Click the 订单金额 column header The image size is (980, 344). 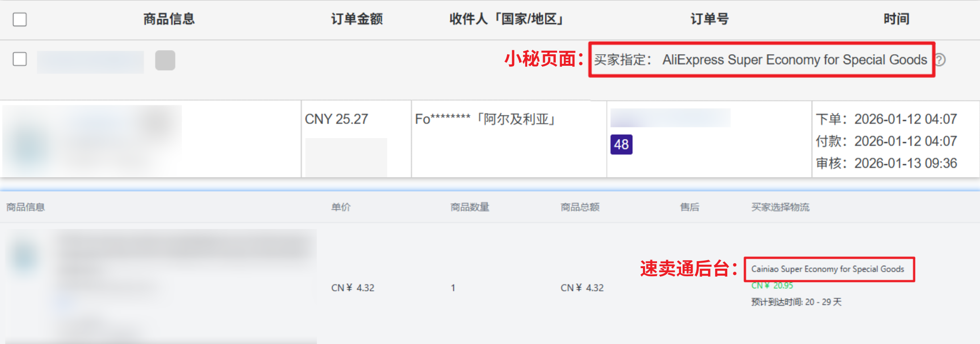(x=357, y=19)
